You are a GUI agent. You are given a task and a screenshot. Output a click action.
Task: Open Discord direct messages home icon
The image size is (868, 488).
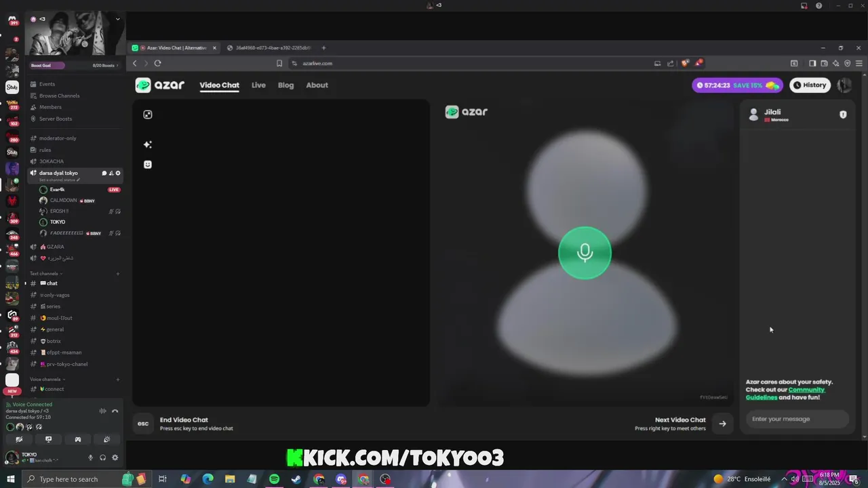click(x=12, y=19)
